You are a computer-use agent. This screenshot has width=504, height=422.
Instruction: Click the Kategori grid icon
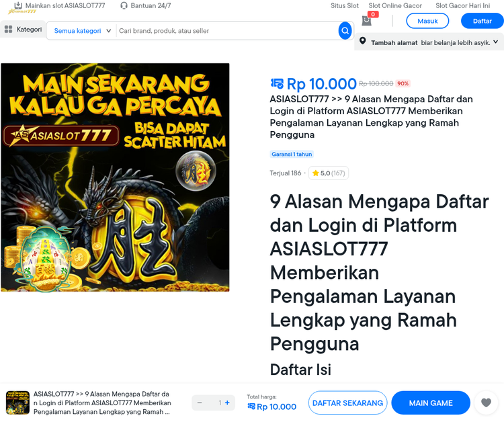pyautogui.click(x=8, y=30)
